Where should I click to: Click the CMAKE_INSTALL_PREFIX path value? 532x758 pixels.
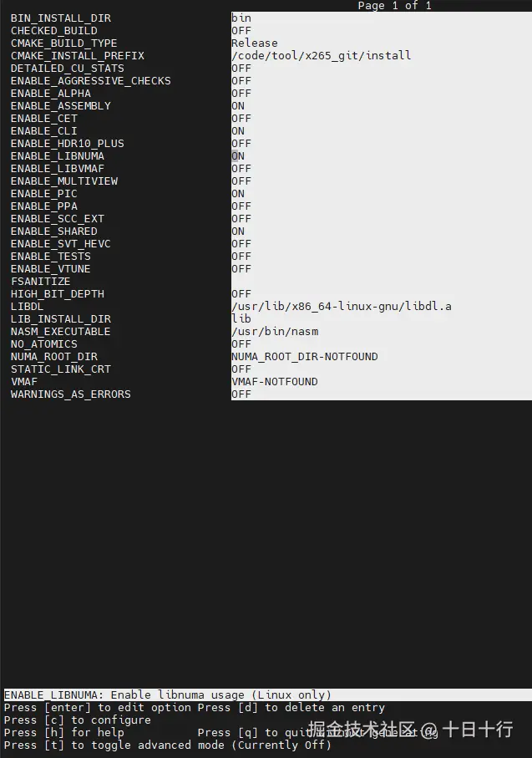321,56
